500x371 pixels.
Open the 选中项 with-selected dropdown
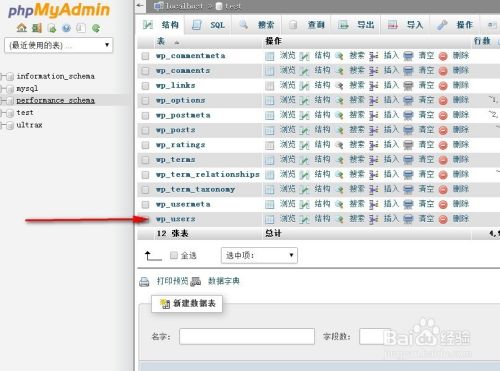coord(259,255)
